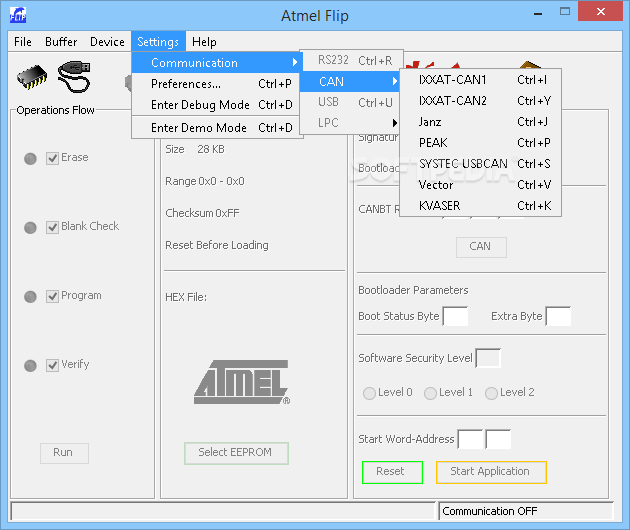This screenshot has width=630, height=530.
Task: Click the USB cable communication icon
Action: coord(74,76)
